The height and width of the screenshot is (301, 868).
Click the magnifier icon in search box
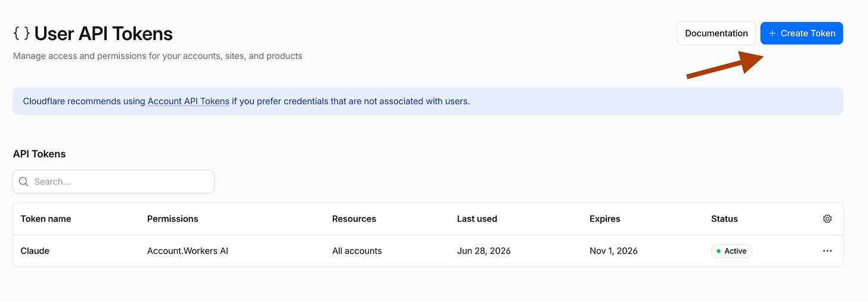24,182
